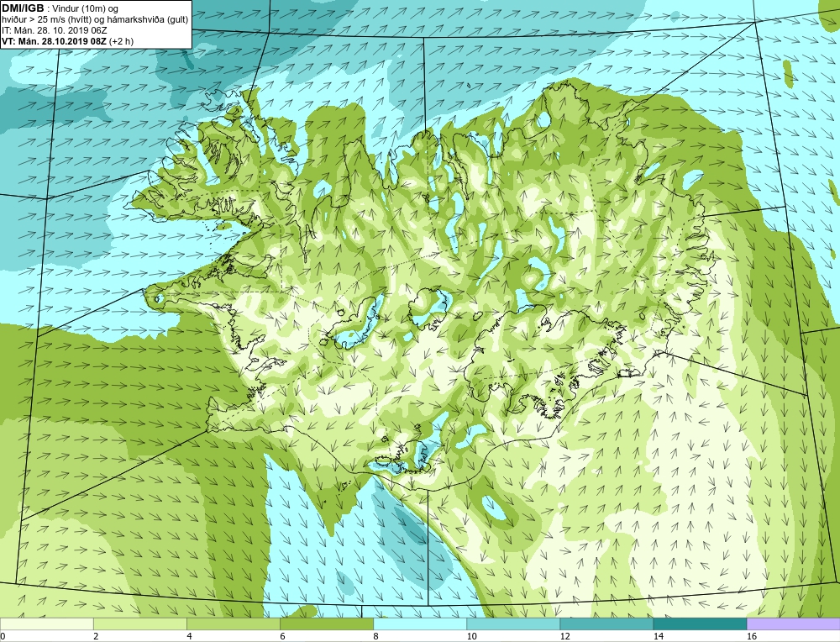The width and height of the screenshot is (840, 642).
Task: Click the purple legend swatch above 16 m/s
Action: coord(794,624)
